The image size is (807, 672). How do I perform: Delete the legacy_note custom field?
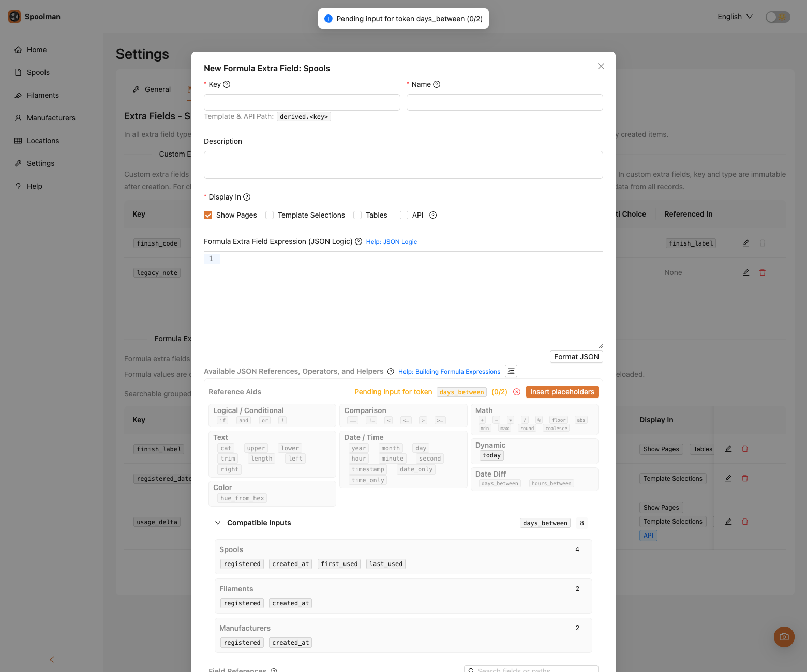pos(763,272)
